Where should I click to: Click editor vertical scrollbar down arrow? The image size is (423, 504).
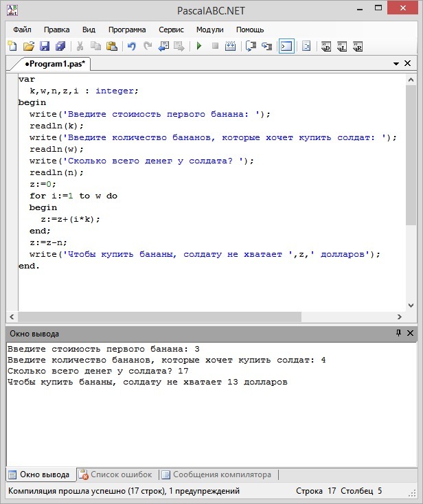[411, 306]
